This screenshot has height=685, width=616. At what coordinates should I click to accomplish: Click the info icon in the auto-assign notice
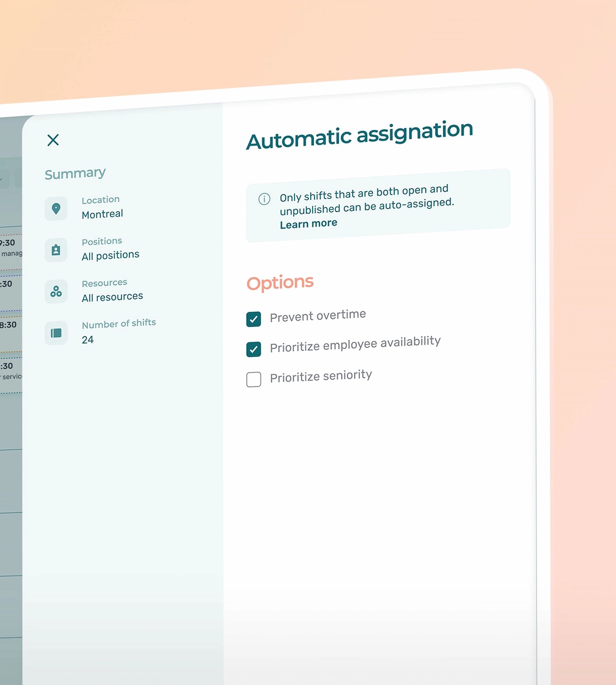[x=264, y=199]
